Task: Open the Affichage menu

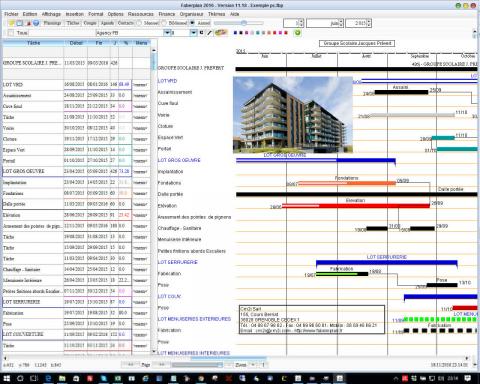Action: [x=51, y=14]
